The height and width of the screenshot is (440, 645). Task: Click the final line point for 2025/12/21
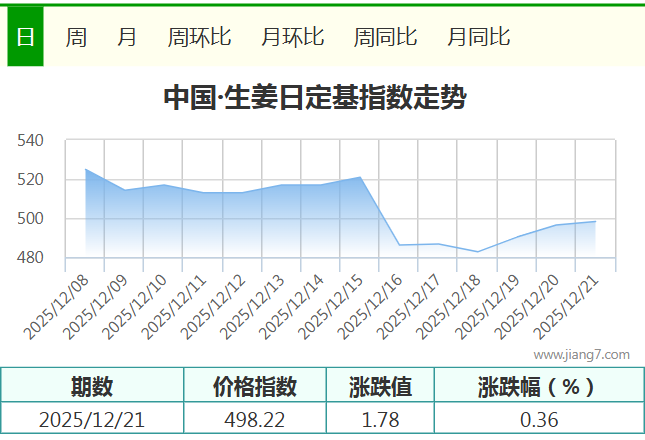pos(596,222)
